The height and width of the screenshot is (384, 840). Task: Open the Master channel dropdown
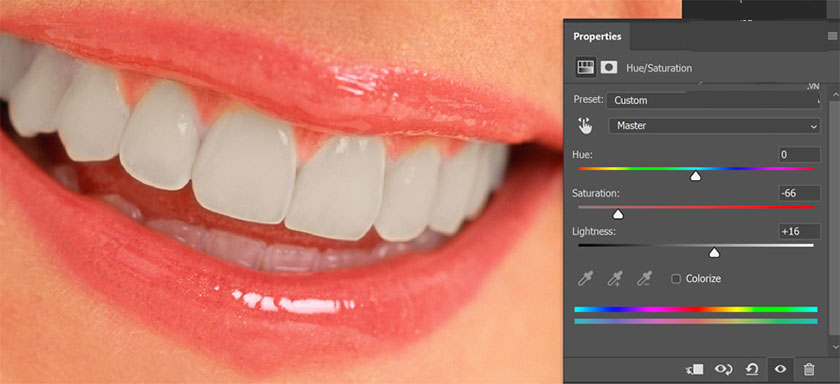pos(715,126)
